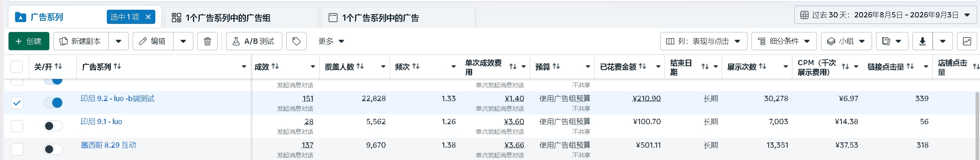This screenshot has height=160, width=980.
Task: Open campaign 印尼 9.1 - luo
Action: tap(101, 122)
